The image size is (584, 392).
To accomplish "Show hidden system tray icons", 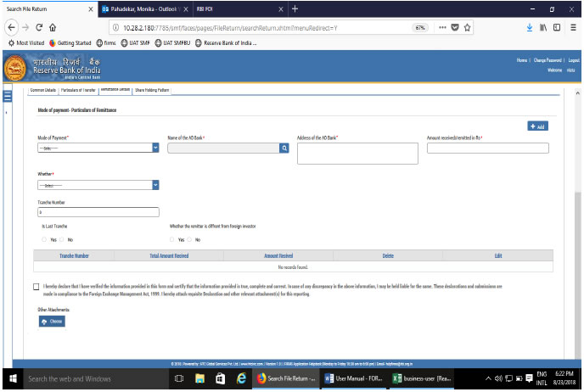I will coord(488,378).
